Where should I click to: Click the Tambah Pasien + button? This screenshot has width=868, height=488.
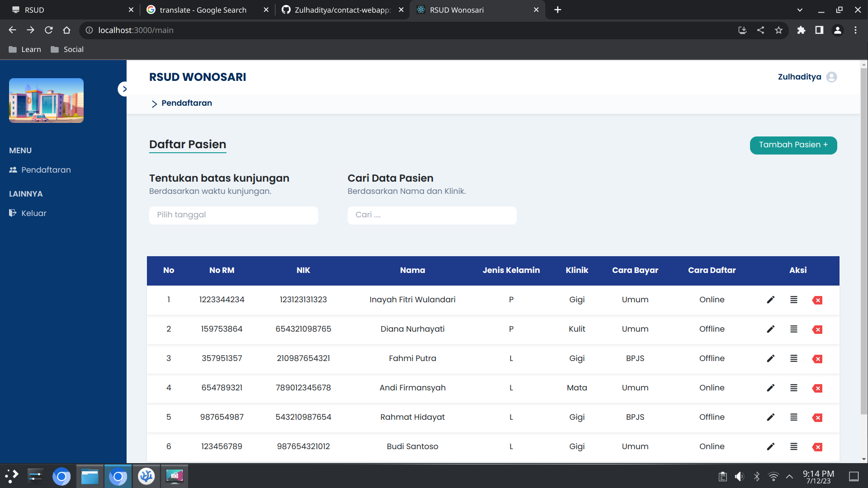793,145
